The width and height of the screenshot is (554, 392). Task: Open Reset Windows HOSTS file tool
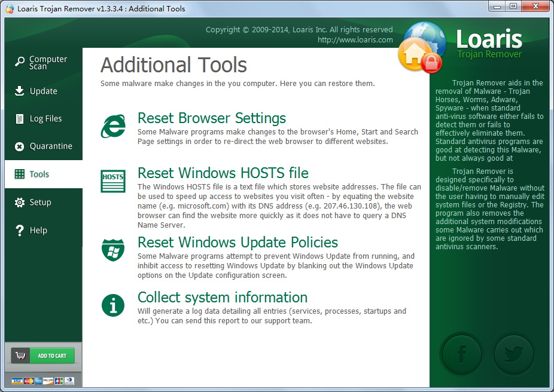tap(223, 173)
